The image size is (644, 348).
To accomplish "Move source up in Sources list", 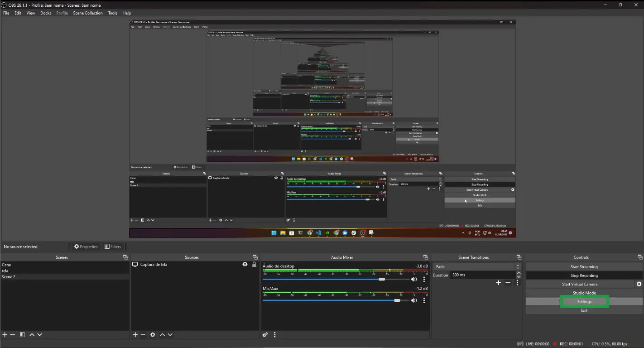I will [162, 335].
